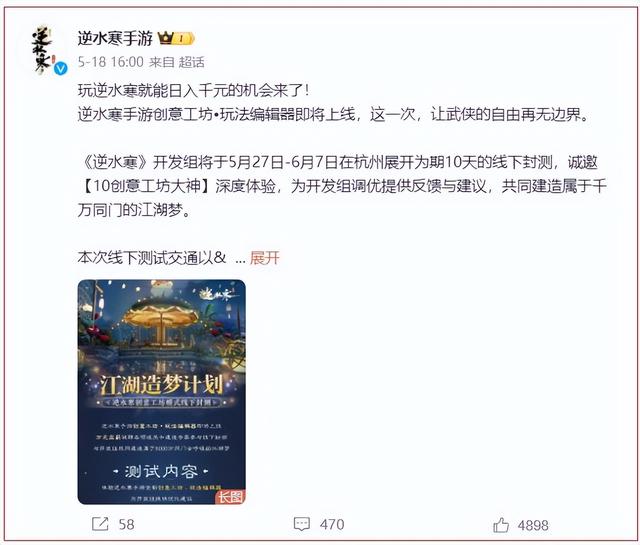The height and width of the screenshot is (545, 640).
Task: Like the post with thumbs-up icon
Action: (x=501, y=525)
